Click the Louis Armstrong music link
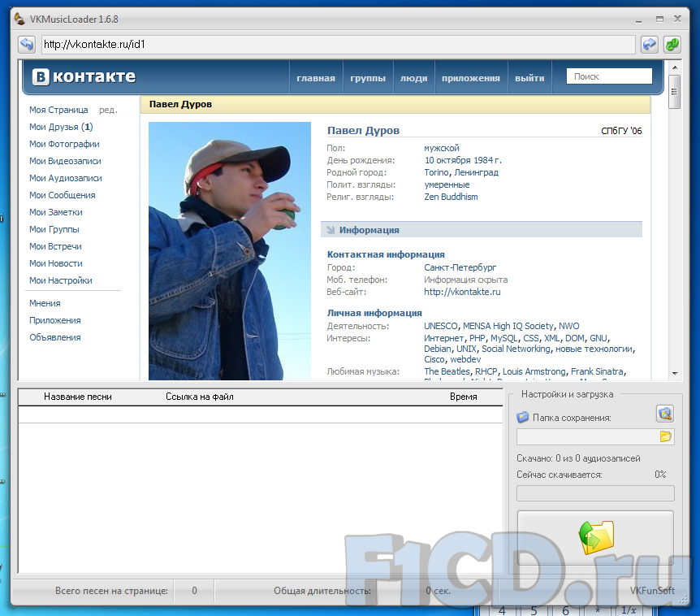Image resolution: width=700 pixels, height=616 pixels. coord(534,371)
